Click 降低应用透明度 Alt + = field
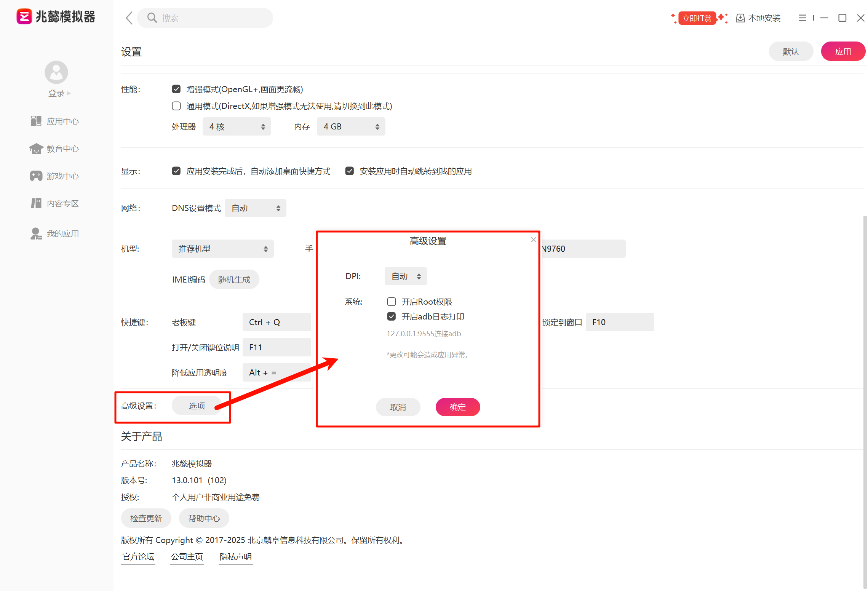Viewport: 868px width, 591px height. (277, 372)
